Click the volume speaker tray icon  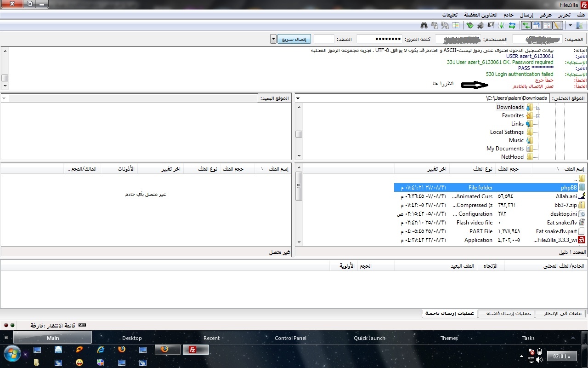(539, 359)
